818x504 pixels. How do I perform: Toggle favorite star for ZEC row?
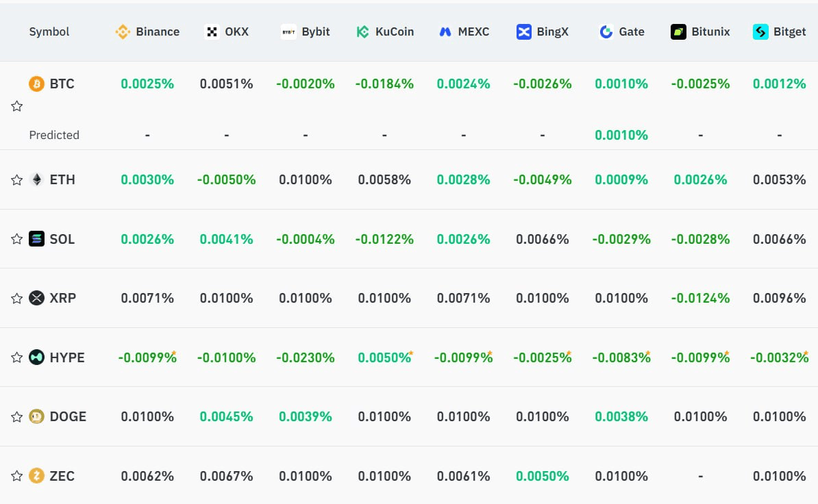[x=16, y=475]
